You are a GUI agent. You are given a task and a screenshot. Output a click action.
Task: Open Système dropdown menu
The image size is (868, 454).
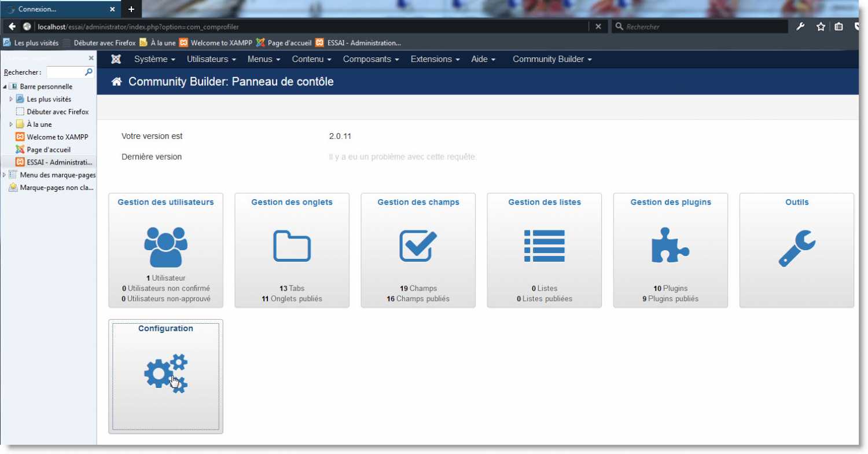[155, 59]
